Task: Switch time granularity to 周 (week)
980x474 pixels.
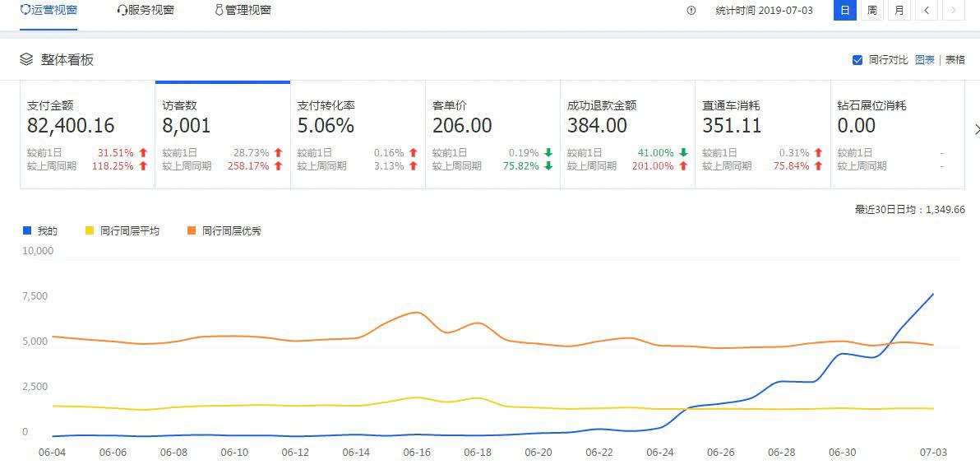Action: (871, 11)
